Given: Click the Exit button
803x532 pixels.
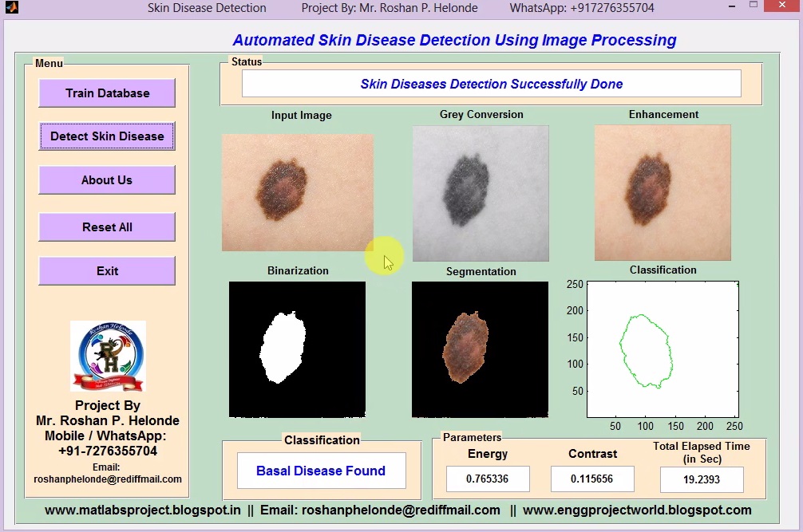Looking at the screenshot, I should click(x=107, y=271).
